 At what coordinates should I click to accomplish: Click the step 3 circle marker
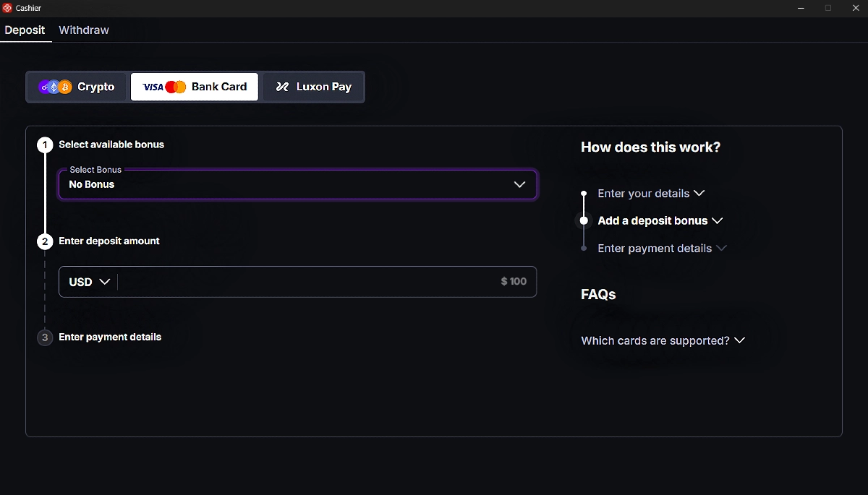tap(45, 337)
